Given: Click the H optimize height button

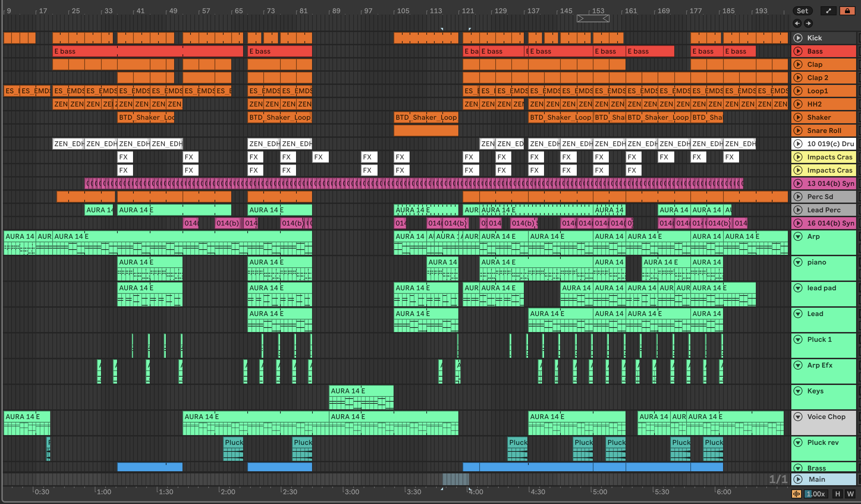Looking at the screenshot, I should (x=838, y=494).
